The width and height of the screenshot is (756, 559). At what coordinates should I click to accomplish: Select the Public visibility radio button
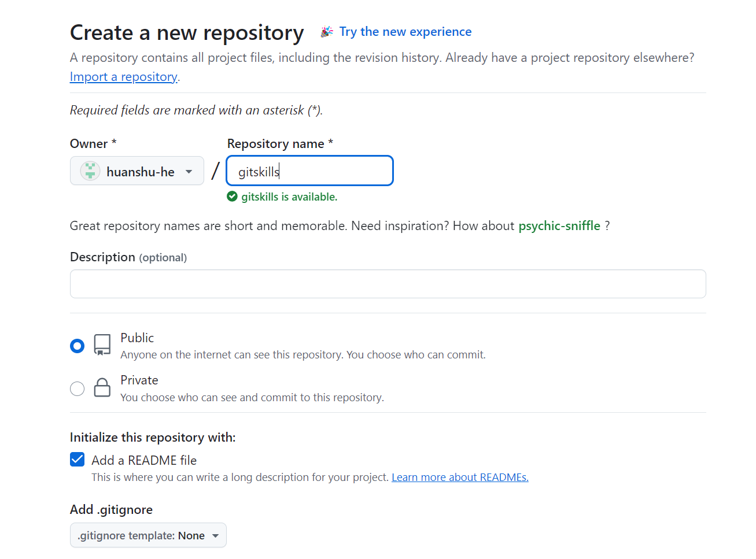(77, 346)
